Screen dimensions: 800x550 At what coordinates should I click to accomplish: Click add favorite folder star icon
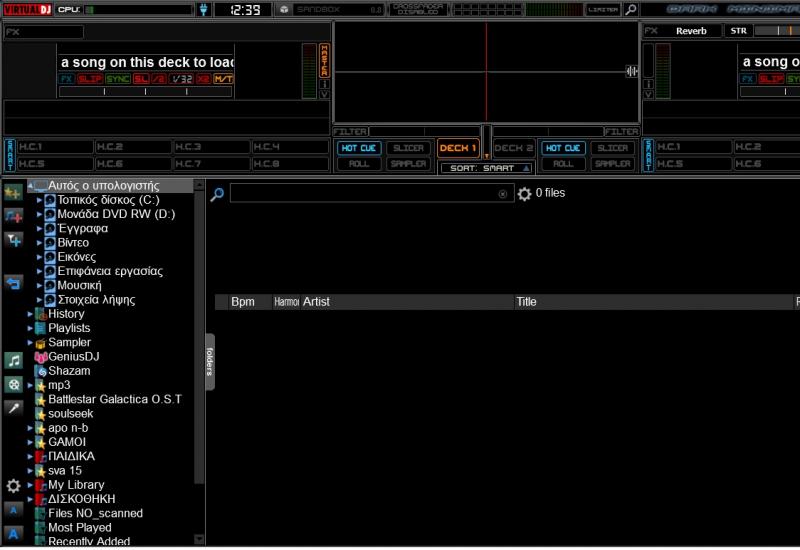[x=13, y=193]
